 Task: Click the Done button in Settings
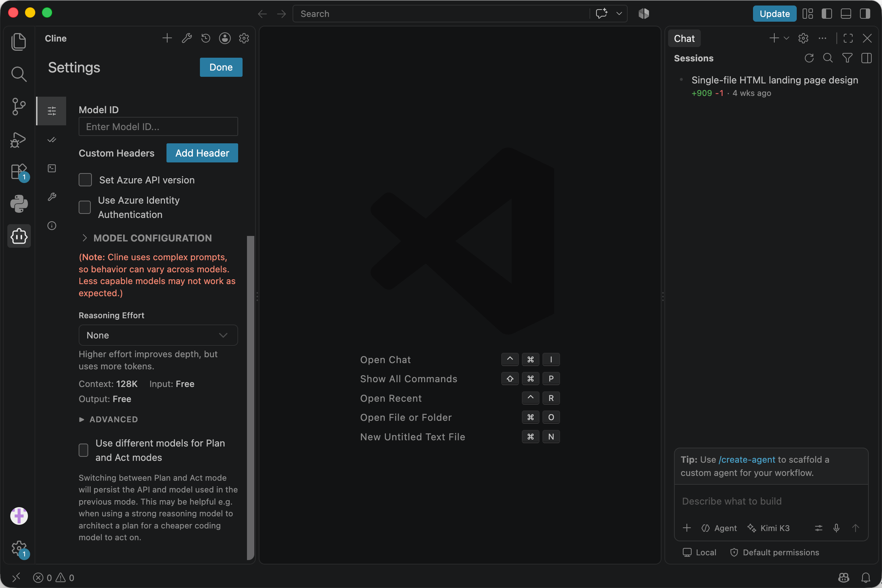click(x=221, y=67)
